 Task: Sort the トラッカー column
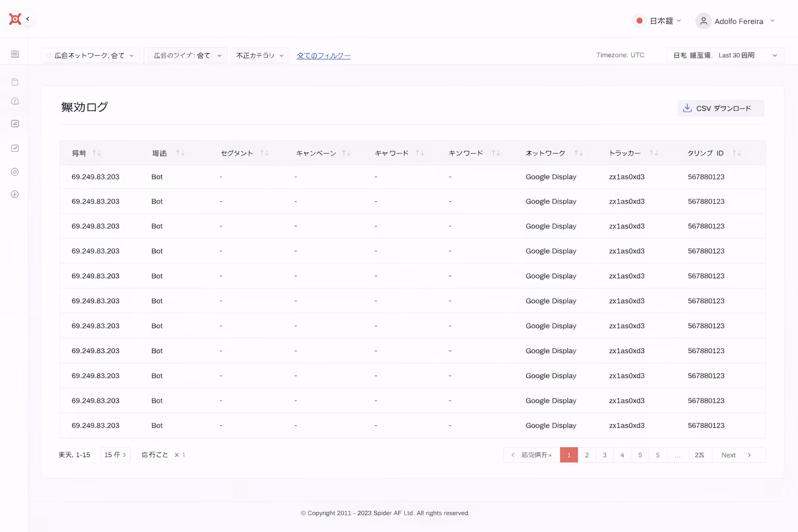[x=654, y=153]
